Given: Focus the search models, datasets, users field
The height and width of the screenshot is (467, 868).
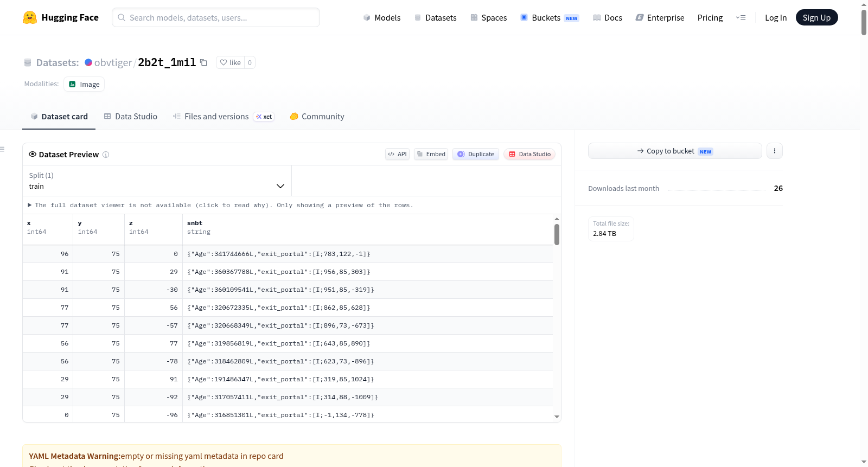Looking at the screenshot, I should [x=216, y=17].
